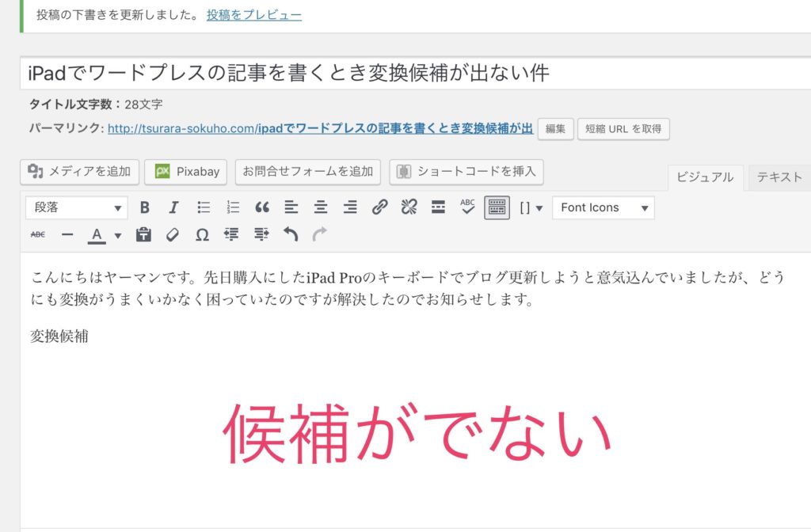
Task: Toggle the spellcheck ABC button
Action: coord(467,207)
